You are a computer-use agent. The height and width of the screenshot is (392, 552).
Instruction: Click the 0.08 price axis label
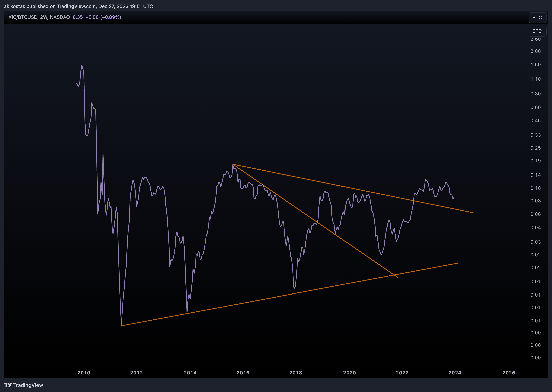(536, 201)
